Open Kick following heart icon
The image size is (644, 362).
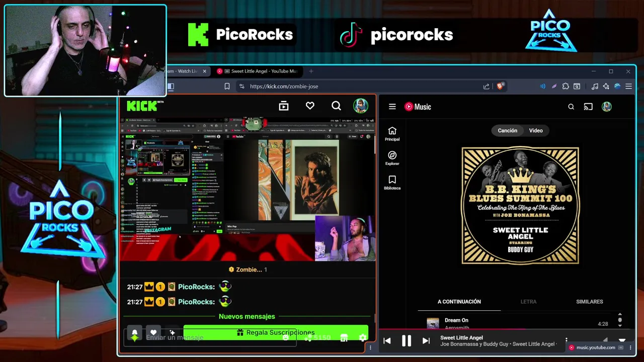click(x=310, y=106)
